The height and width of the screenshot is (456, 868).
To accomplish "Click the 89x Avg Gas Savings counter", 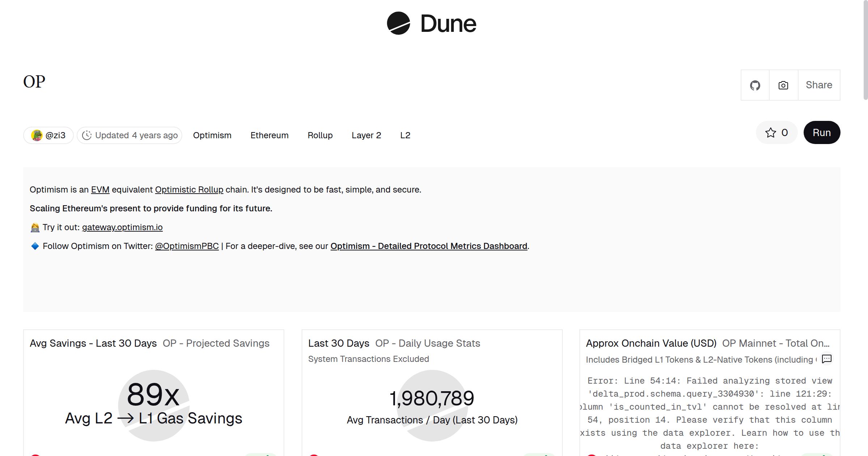I will [x=153, y=395].
